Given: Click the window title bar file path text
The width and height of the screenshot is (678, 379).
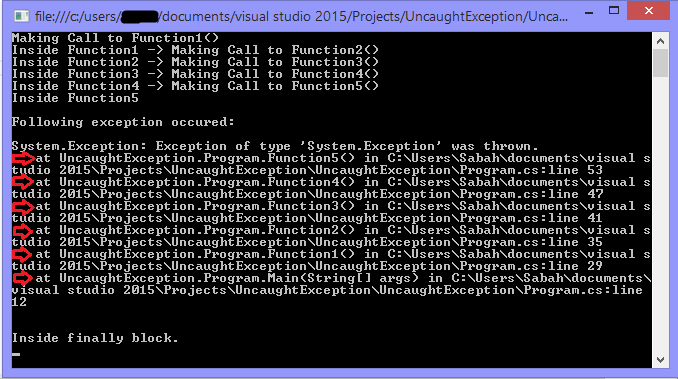Looking at the screenshot, I should [301, 16].
